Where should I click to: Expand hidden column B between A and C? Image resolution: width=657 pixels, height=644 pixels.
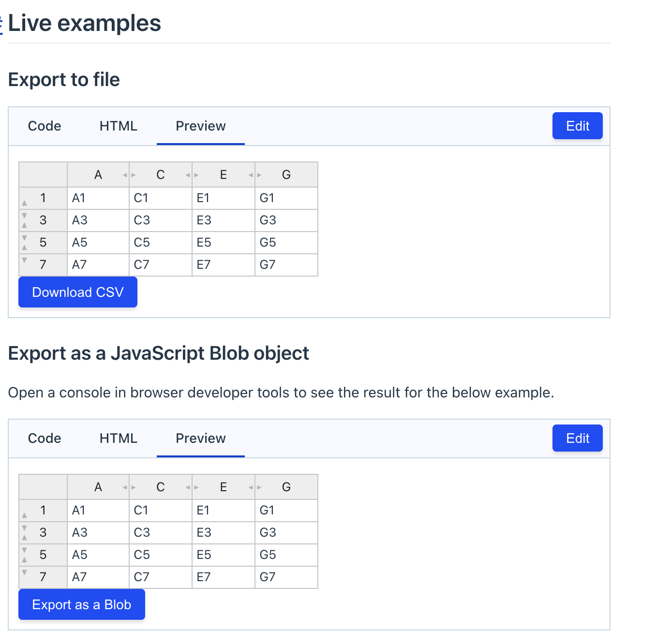point(129,175)
